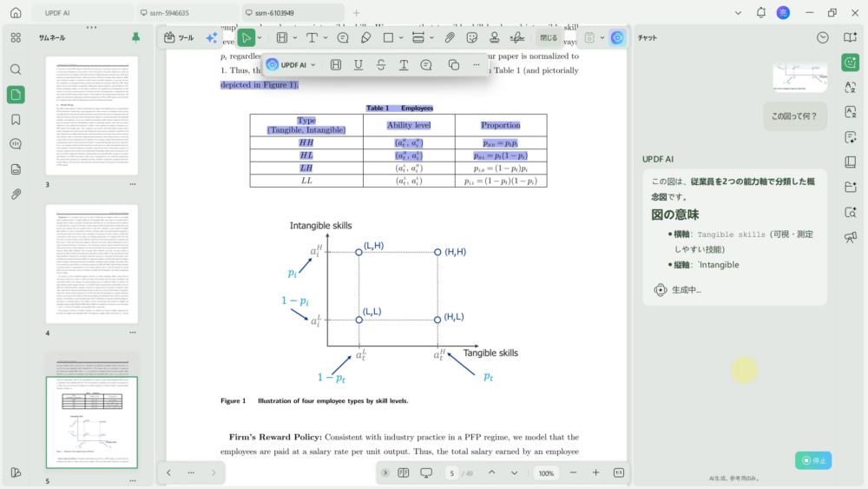The height and width of the screenshot is (489, 868).
Task: Select the page 4 thumbnail
Action: pyautogui.click(x=92, y=263)
